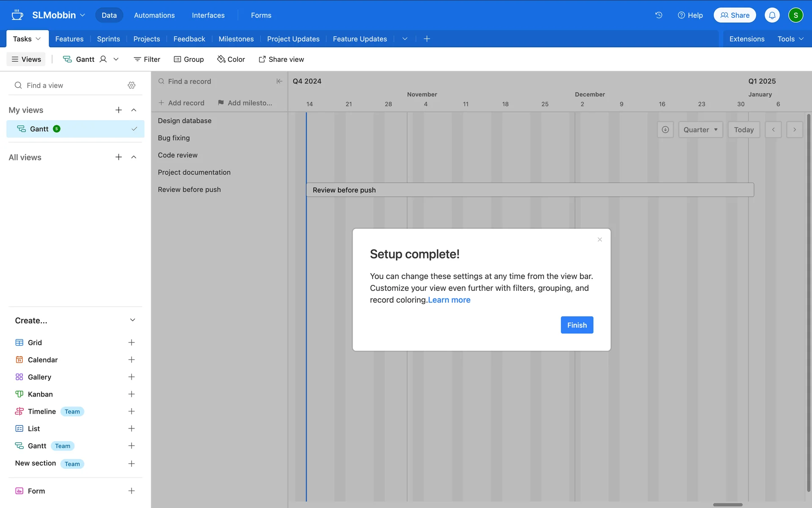Open the base history clock icon
Viewport: 812px width, 508px height.
(658, 15)
